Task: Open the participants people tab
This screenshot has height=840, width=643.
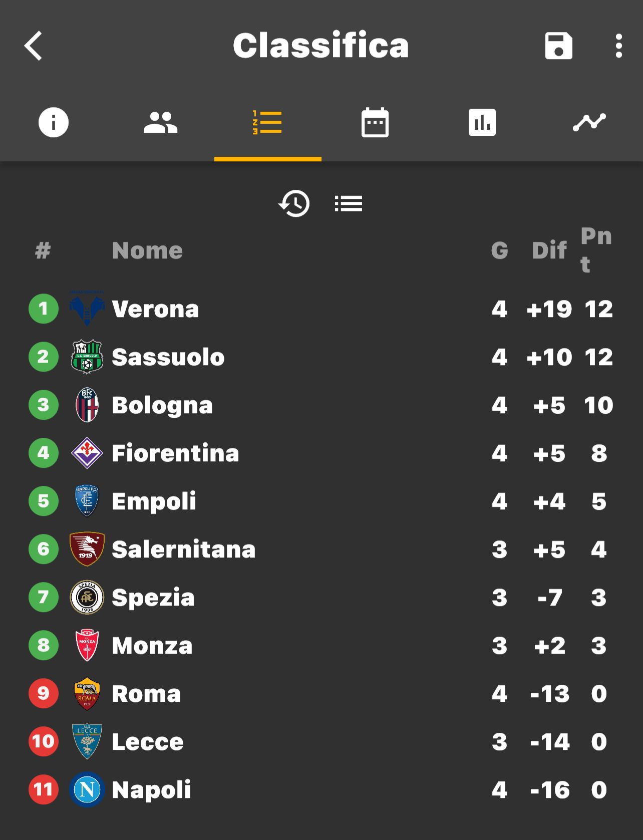Action: [161, 122]
